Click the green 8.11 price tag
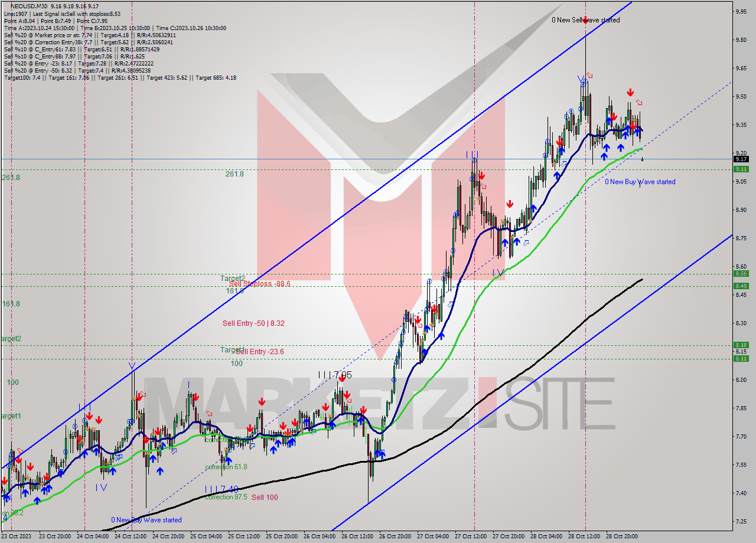Screen dimensions: 756x543 coord(741,358)
